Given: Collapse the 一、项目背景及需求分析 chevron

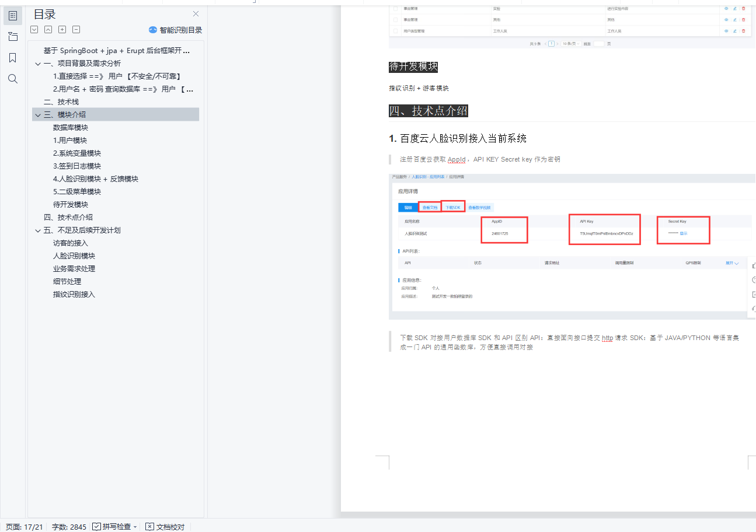Looking at the screenshot, I should point(38,64).
